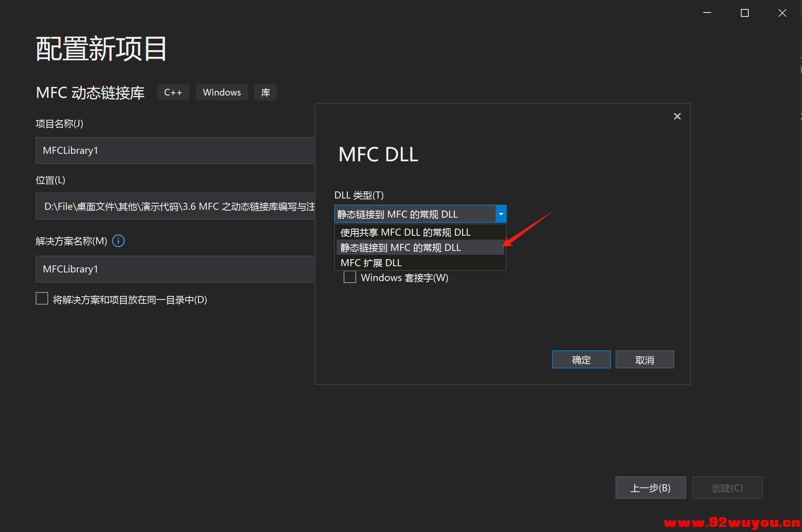The height and width of the screenshot is (532, 802).
Task: Enable the Windows 套接字(W) checkbox
Action: 349,277
